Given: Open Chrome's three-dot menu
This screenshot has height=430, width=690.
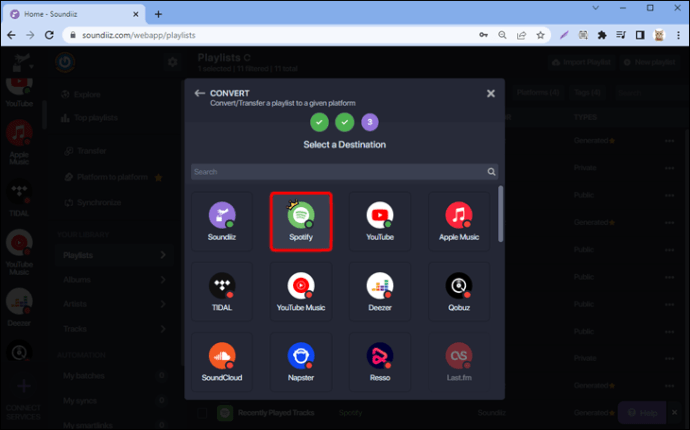Looking at the screenshot, I should (678, 35).
